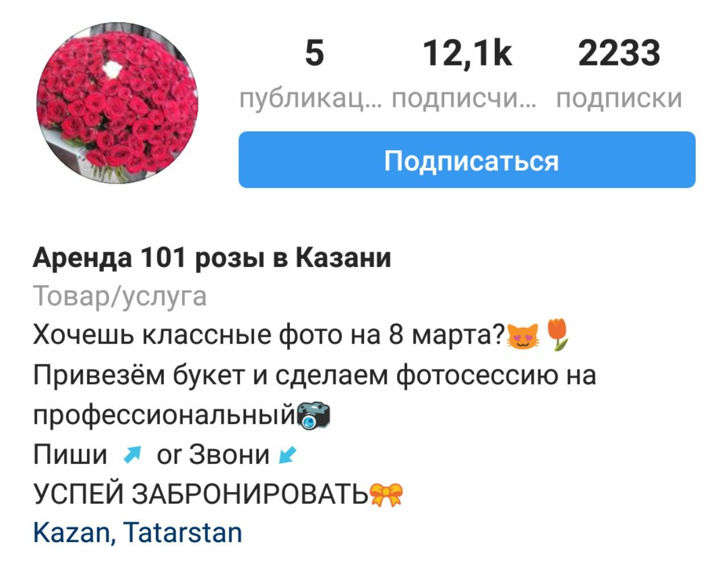Click the Привезём букет bio line
The image size is (728, 573).
315,375
